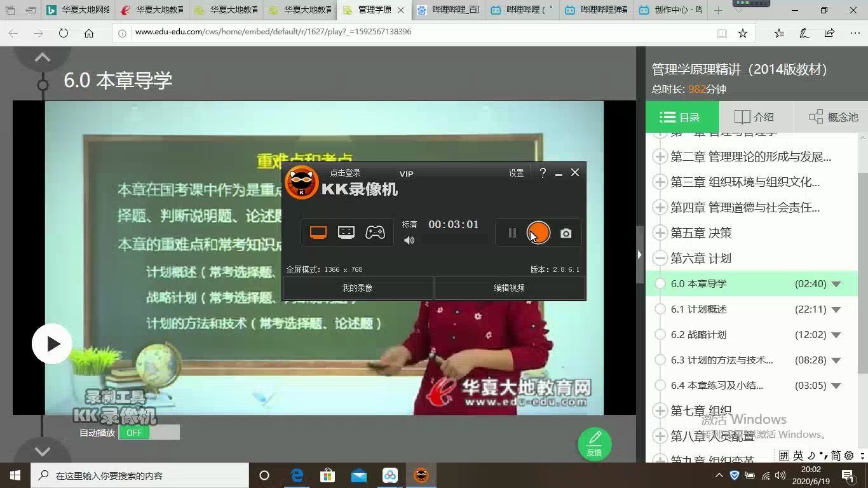Click the 概念池 panel icon
The width and height of the screenshot is (868, 488).
(x=815, y=116)
